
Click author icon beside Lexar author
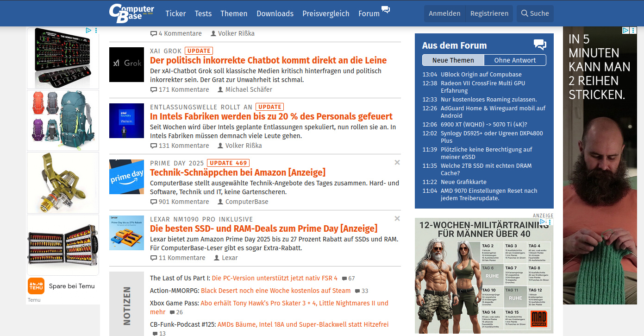pyautogui.click(x=217, y=258)
